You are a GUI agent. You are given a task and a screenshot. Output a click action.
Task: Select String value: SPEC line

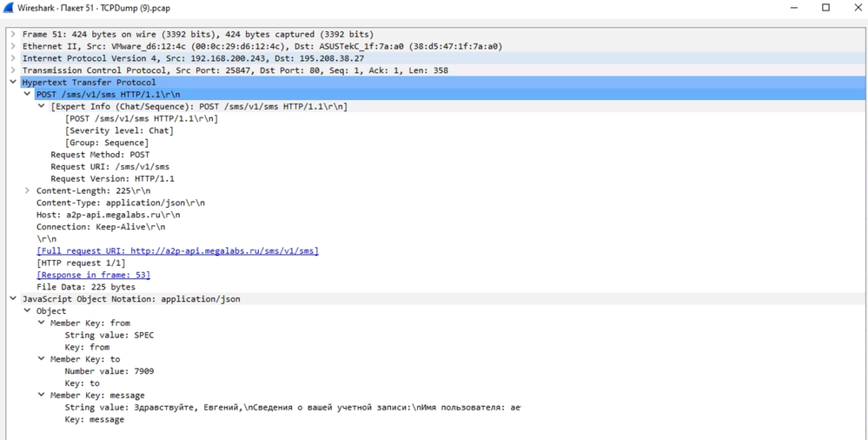click(x=109, y=336)
